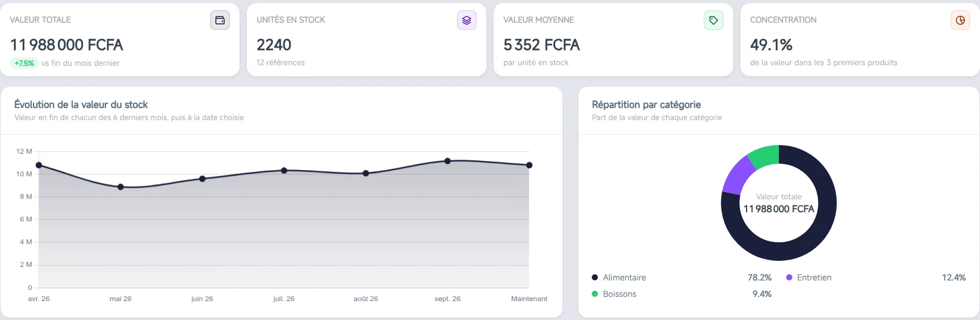The width and height of the screenshot is (980, 320).
Task: Select the août 26 data point
Action: coord(366,173)
